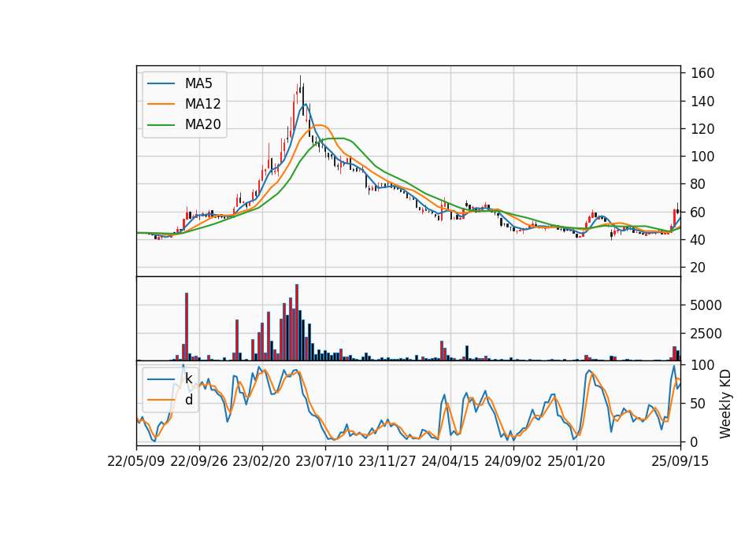This screenshot has width=756, height=543.
Task: Click the MA12 legend label
Action: click(202, 104)
